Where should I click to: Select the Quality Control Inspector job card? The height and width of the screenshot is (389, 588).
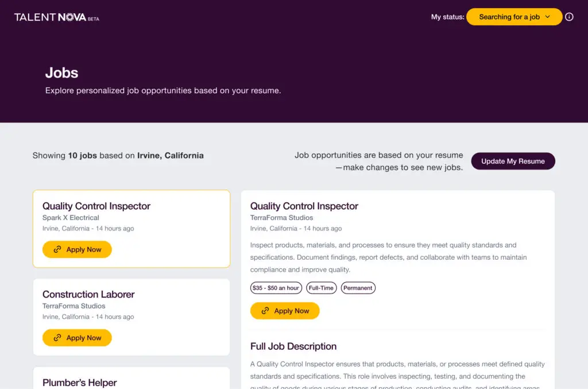(x=131, y=229)
